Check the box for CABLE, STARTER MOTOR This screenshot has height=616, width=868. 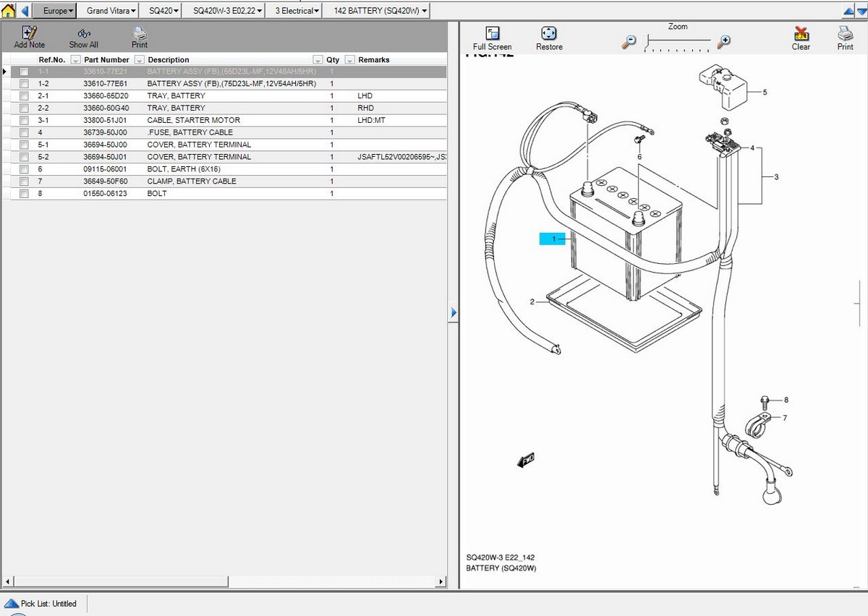[24, 121]
